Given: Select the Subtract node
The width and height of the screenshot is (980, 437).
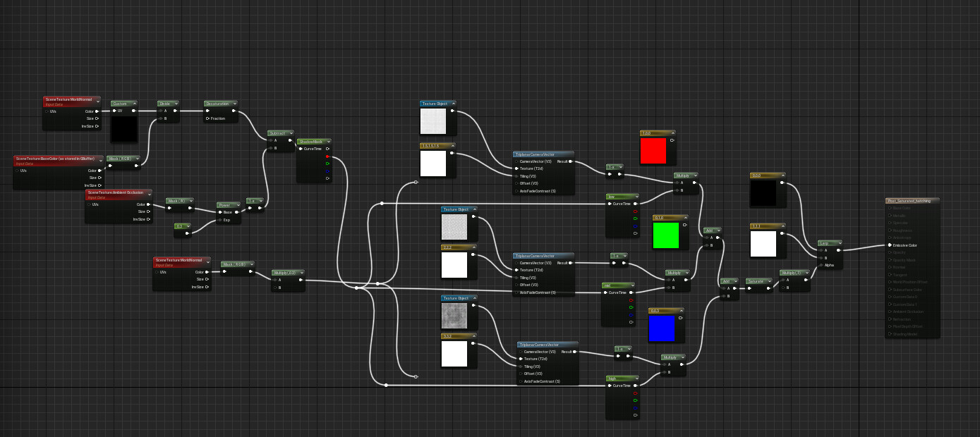Looking at the screenshot, I should (x=279, y=133).
